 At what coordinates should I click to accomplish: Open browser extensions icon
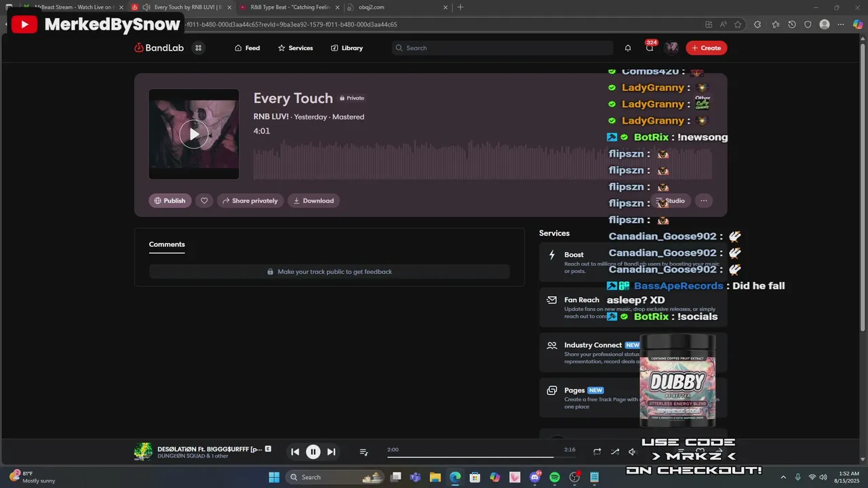click(x=757, y=24)
